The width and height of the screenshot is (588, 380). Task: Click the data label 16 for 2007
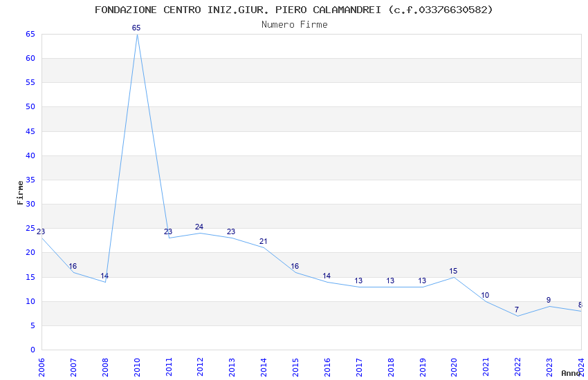coord(73,266)
